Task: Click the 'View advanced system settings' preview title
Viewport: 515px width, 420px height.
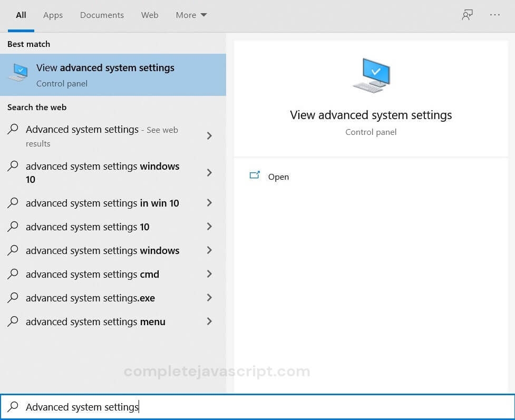Action: tap(371, 115)
